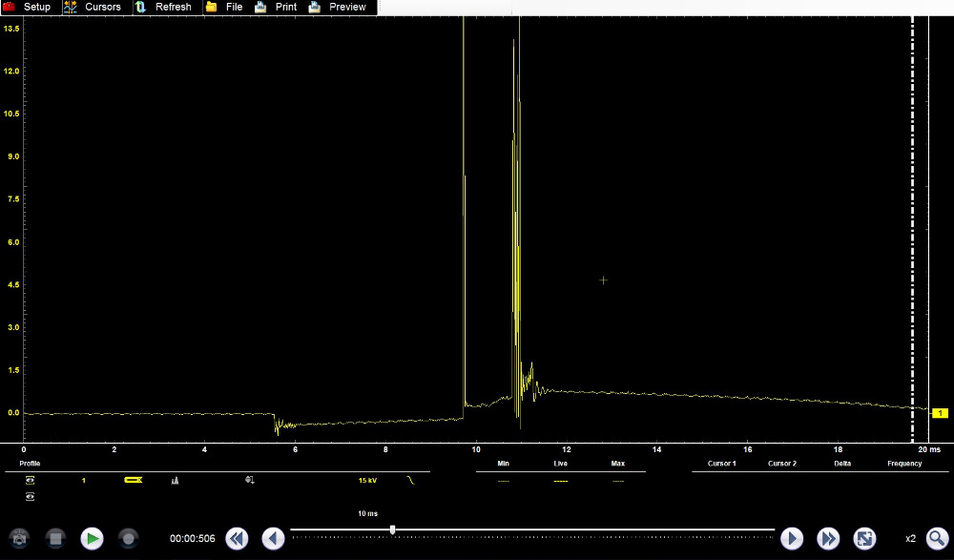Open the Setup menu
Viewport: 954px width, 560px height.
tap(29, 7)
